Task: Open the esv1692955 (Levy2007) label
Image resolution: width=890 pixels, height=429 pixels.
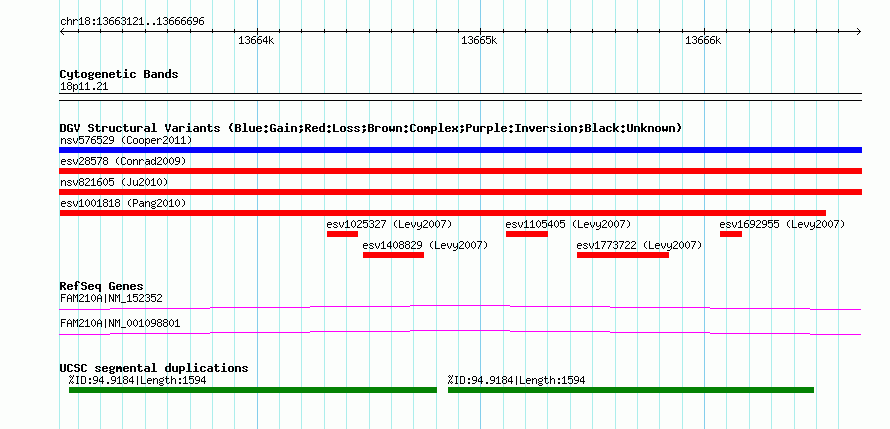Action: point(783,224)
